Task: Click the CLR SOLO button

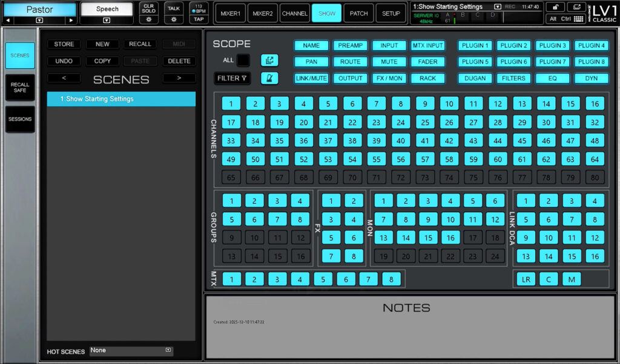Action: pos(148,8)
